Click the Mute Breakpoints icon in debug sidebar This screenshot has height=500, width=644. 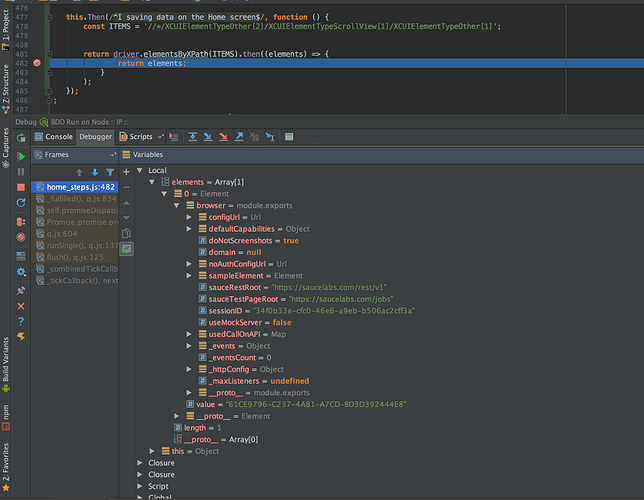pyautogui.click(x=20, y=237)
